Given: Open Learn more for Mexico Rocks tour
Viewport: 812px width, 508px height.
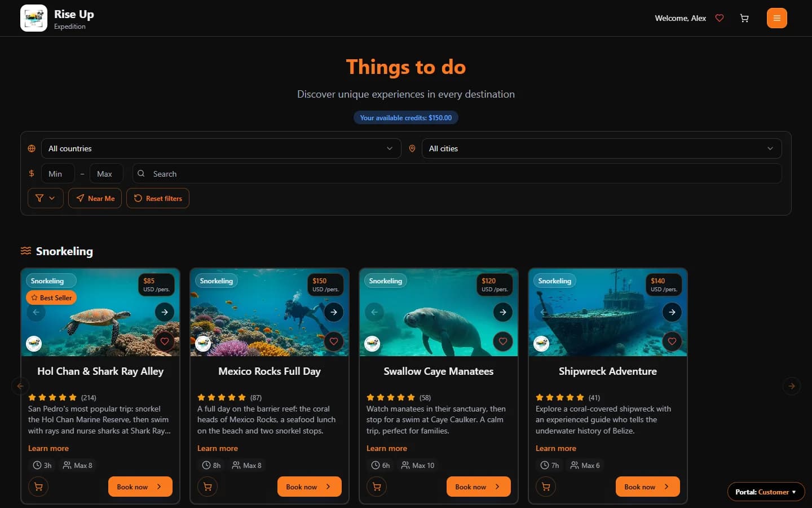Looking at the screenshot, I should (x=218, y=448).
